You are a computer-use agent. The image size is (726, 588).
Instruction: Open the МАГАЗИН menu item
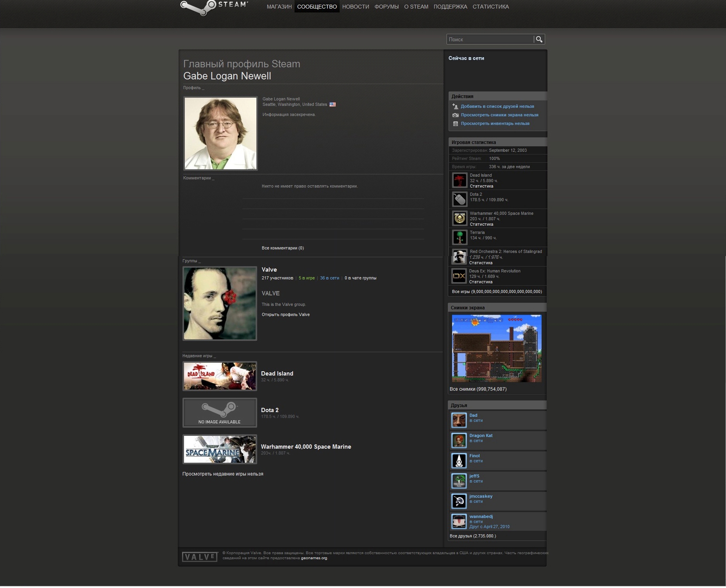click(279, 7)
